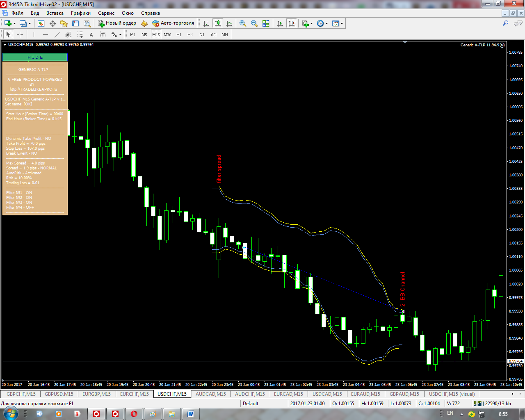
Task: Select the Fibonacci Retracement tool
Action: [x=80, y=34]
